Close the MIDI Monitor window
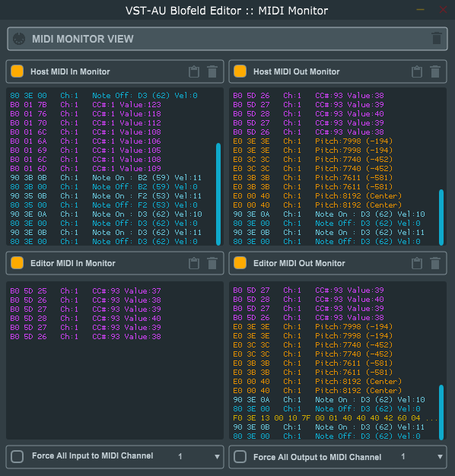455x476 pixels. click(x=443, y=10)
